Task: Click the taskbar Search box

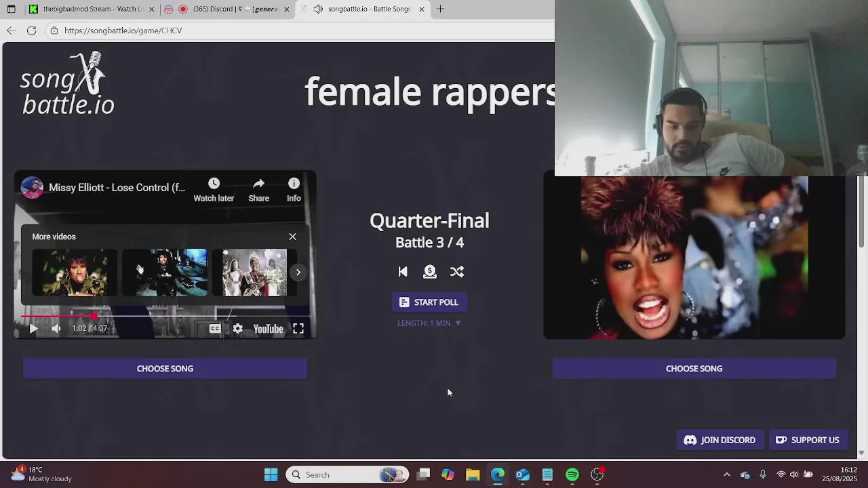Action: (347, 474)
